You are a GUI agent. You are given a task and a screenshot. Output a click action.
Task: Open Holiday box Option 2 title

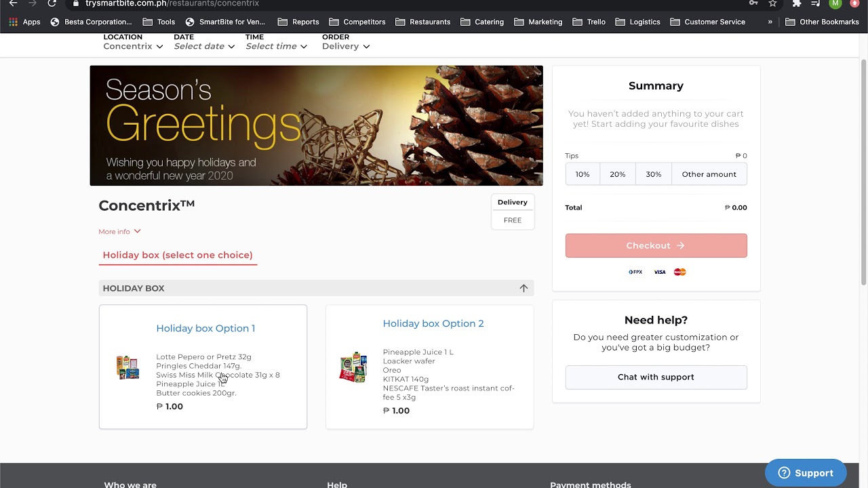tap(433, 323)
